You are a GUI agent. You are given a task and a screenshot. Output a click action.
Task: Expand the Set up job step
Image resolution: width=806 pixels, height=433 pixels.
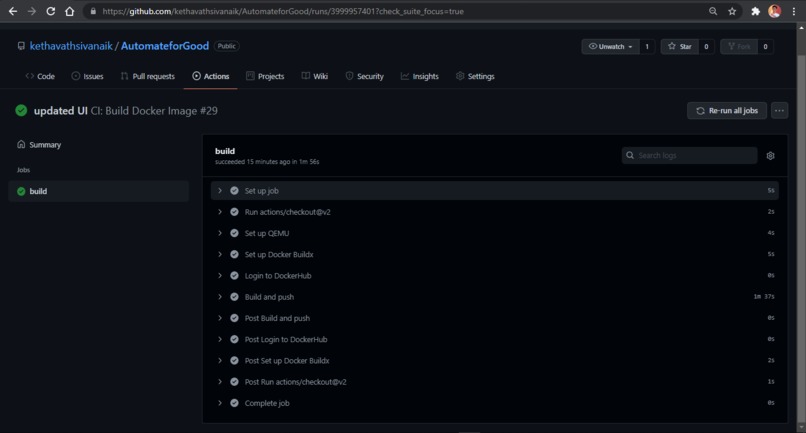tap(220, 191)
